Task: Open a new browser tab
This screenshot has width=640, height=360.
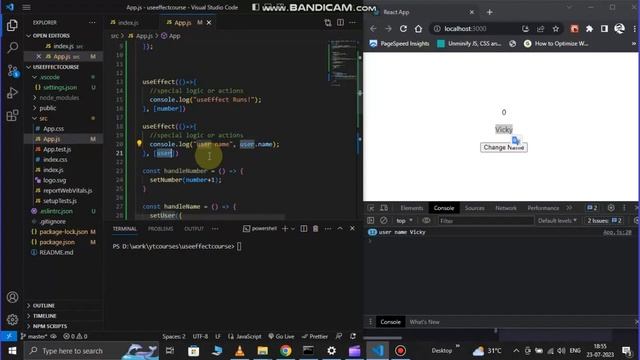Action: [x=489, y=12]
